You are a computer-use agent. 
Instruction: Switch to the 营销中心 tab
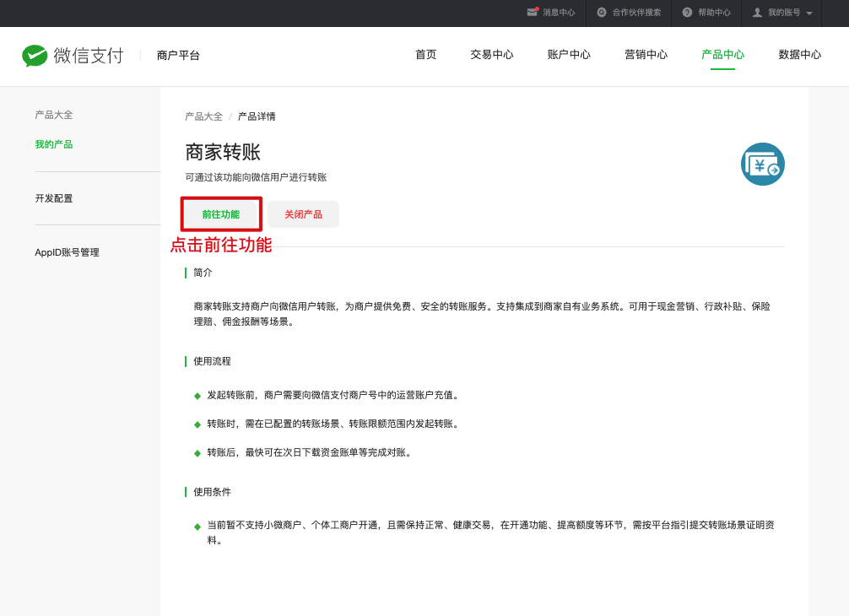(646, 55)
